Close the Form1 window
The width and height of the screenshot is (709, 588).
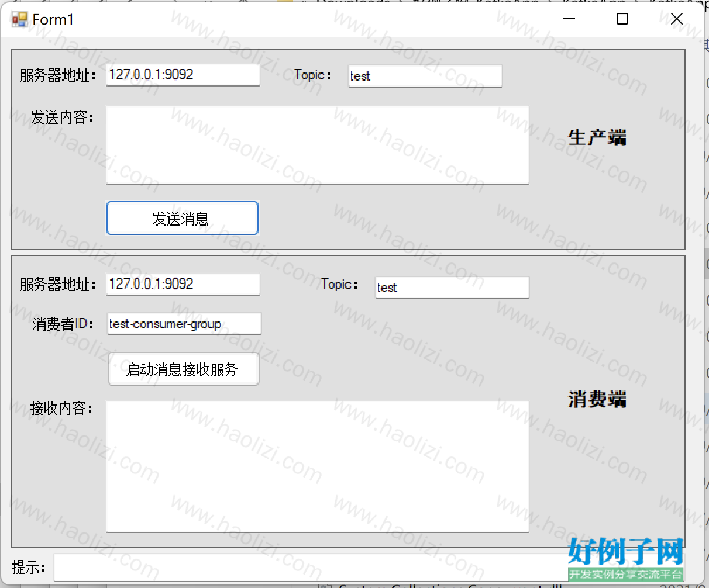point(677,19)
